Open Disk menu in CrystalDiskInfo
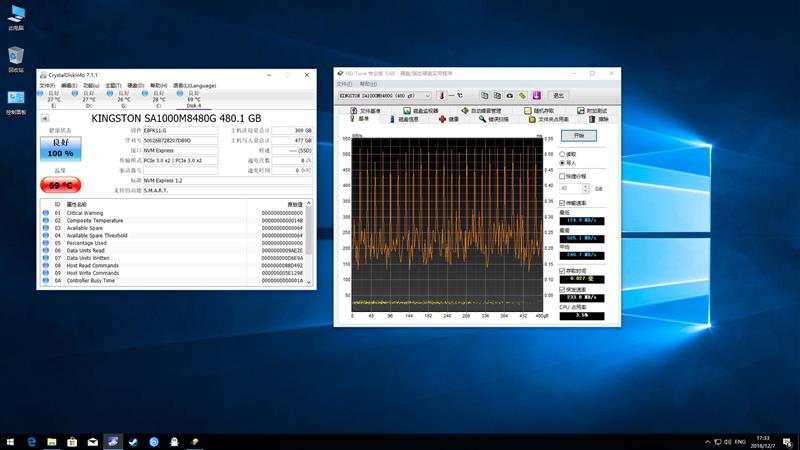The image size is (800, 450). point(135,85)
